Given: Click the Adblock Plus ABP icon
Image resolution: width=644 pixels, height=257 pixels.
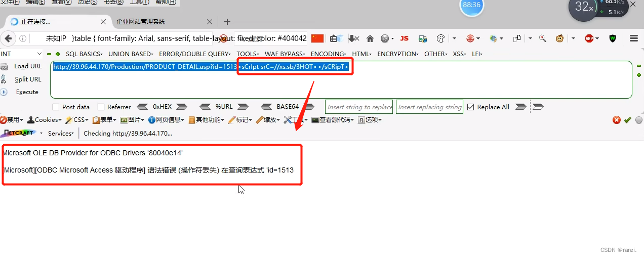Looking at the screenshot, I should (x=589, y=38).
